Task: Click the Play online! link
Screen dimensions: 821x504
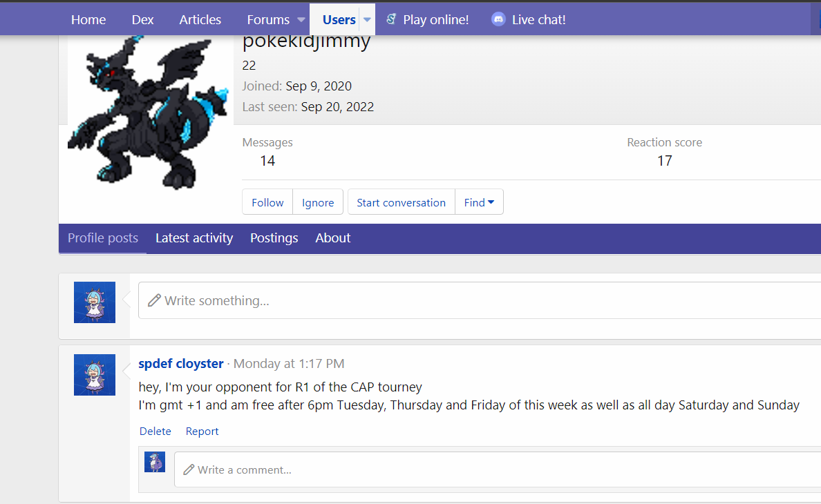Action: tap(435, 20)
